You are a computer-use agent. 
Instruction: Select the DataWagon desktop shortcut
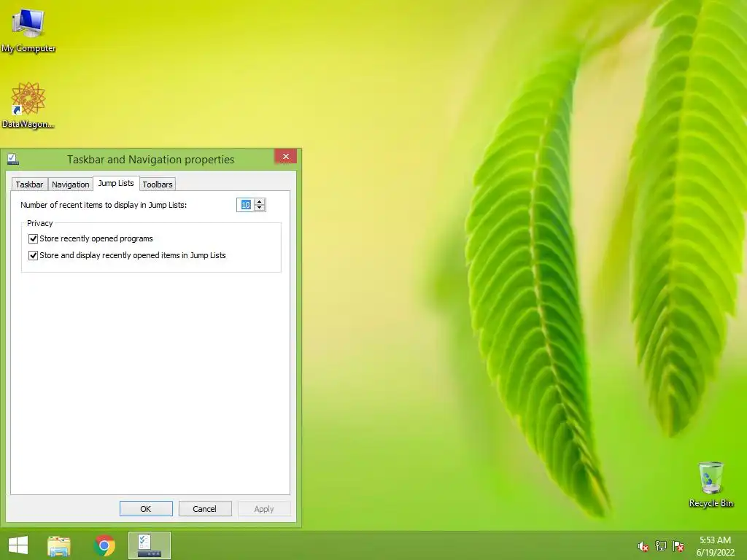click(28, 105)
